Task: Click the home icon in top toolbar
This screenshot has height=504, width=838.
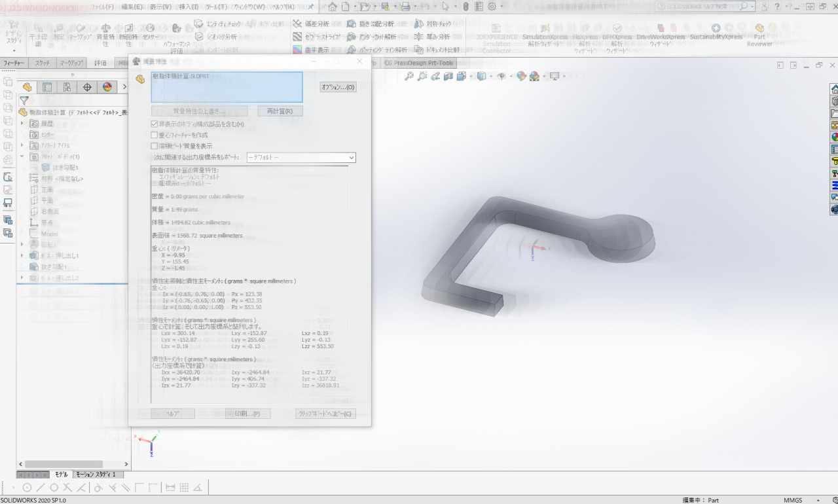Action: (x=333, y=7)
